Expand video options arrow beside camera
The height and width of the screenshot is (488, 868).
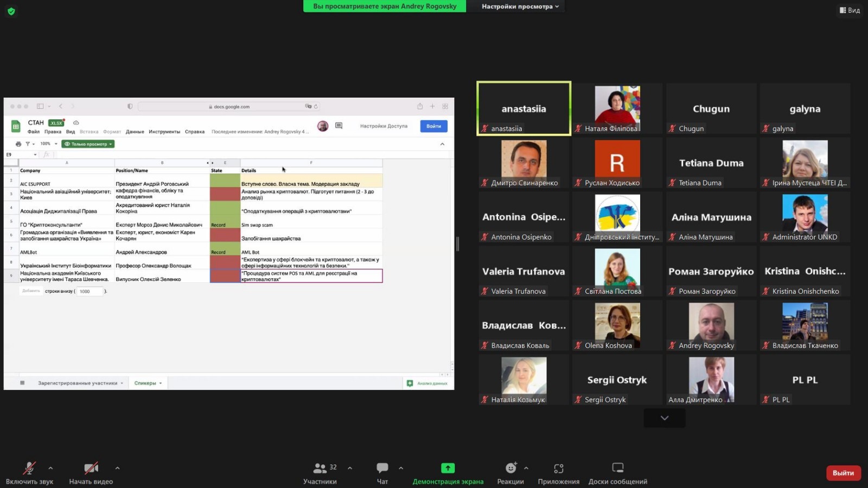tap(117, 468)
